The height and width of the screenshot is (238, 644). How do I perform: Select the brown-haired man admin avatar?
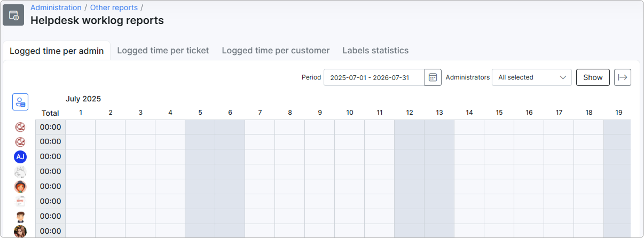pos(20,217)
